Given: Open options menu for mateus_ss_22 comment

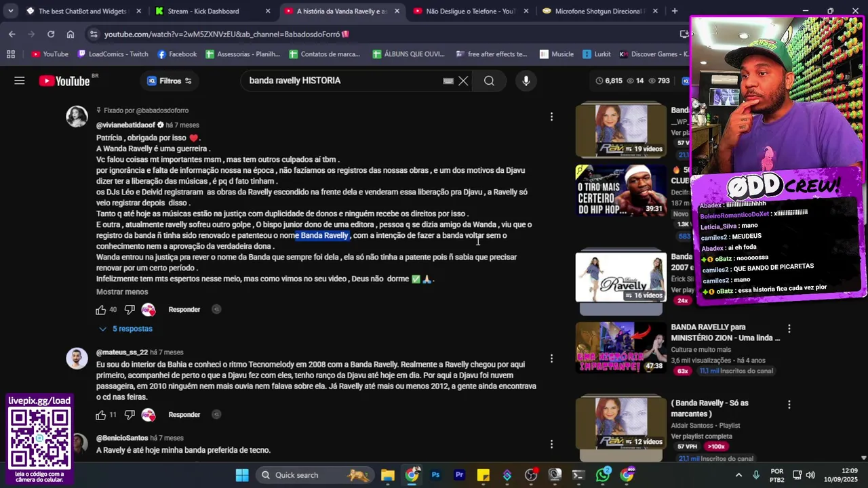Looking at the screenshot, I should 551,358.
